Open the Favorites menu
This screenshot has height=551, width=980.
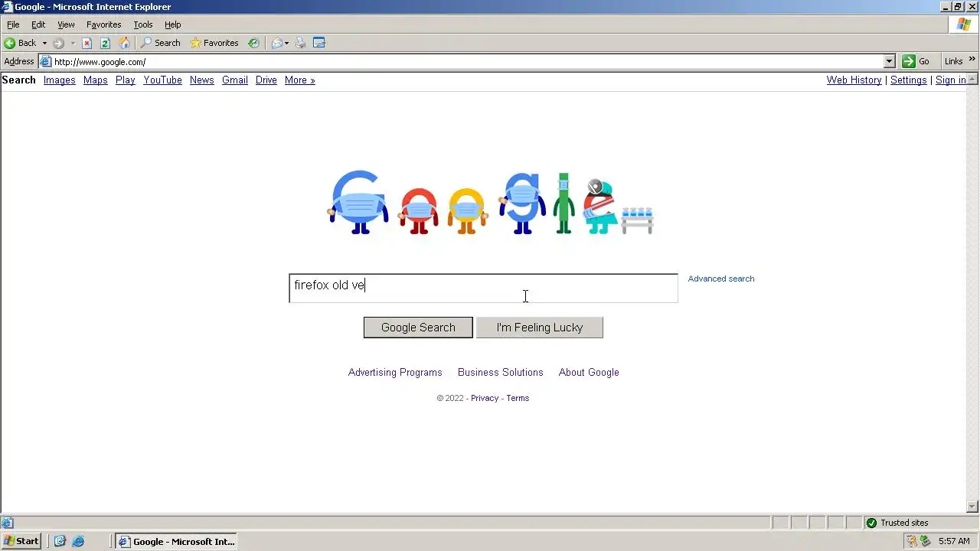[x=103, y=24]
